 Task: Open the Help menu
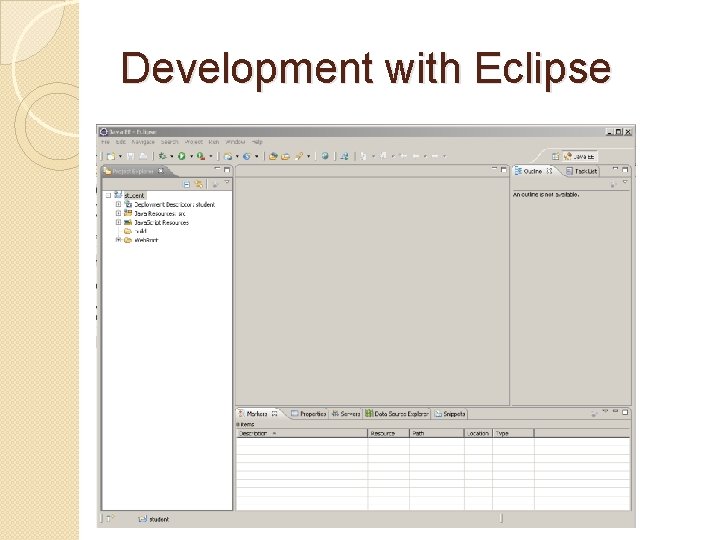257,142
